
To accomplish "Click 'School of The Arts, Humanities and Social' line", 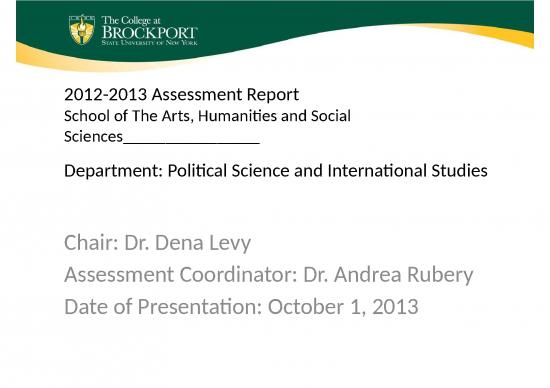I will coord(207,116).
